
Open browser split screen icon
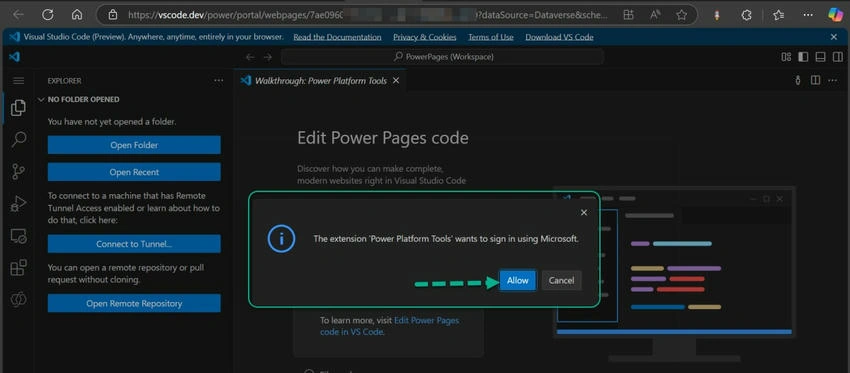pyautogui.click(x=628, y=15)
